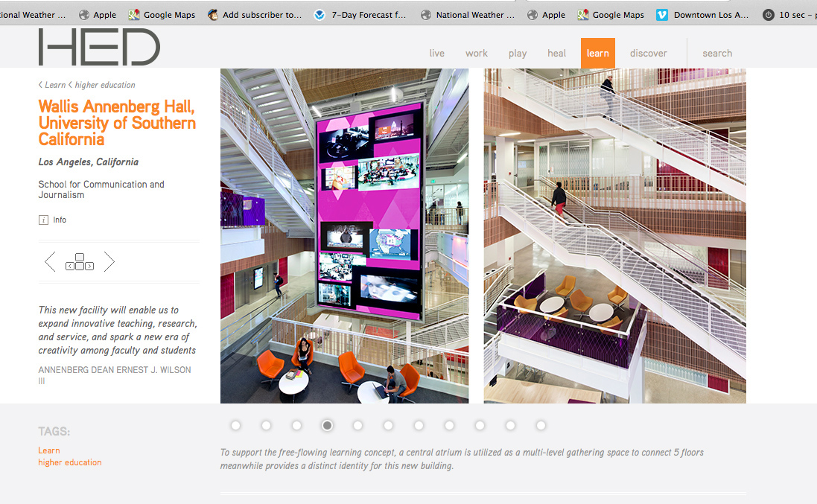
Task: Click School for Communication and Journalism text
Action: (101, 190)
